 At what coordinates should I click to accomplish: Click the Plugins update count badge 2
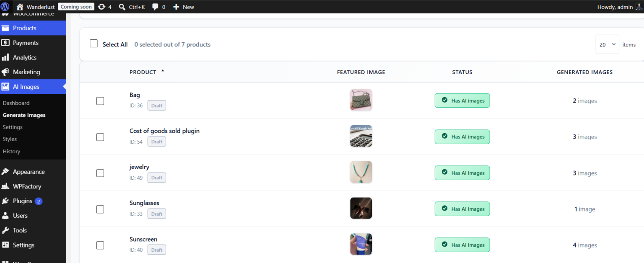point(39,201)
